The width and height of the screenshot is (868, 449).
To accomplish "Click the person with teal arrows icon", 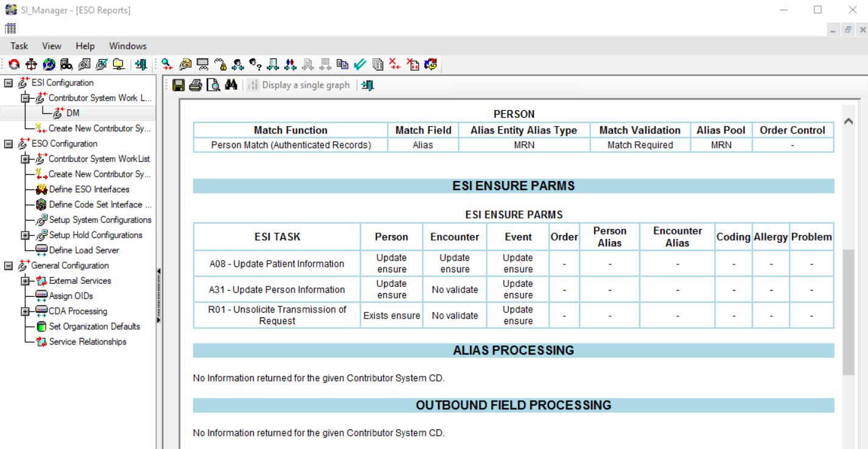I will [x=238, y=64].
